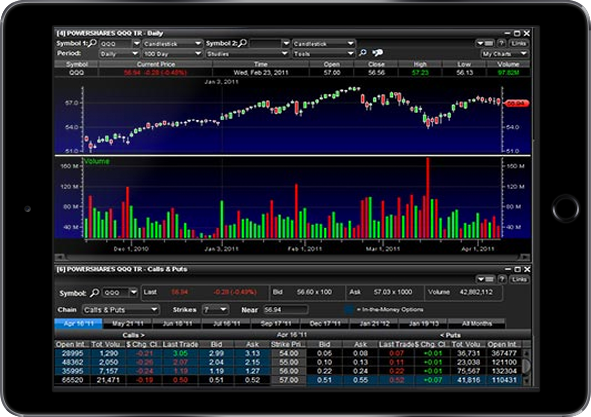The image size is (591, 417).
Task: Close the QQQ Daily chart window
Action: tap(527, 33)
